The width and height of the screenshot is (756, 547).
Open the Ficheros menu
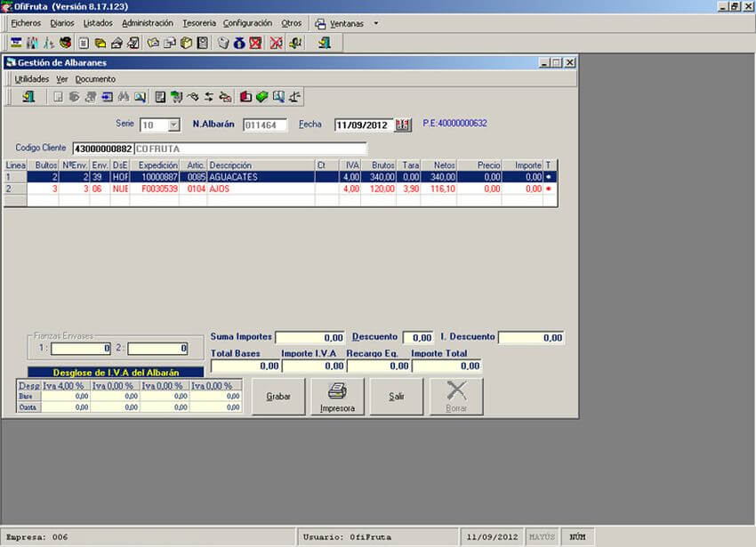(x=26, y=23)
